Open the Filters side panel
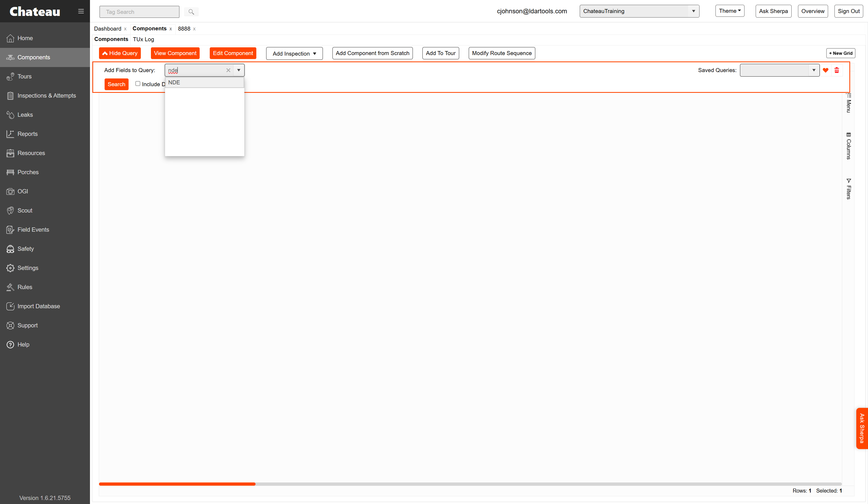The image size is (868, 504). click(848, 189)
